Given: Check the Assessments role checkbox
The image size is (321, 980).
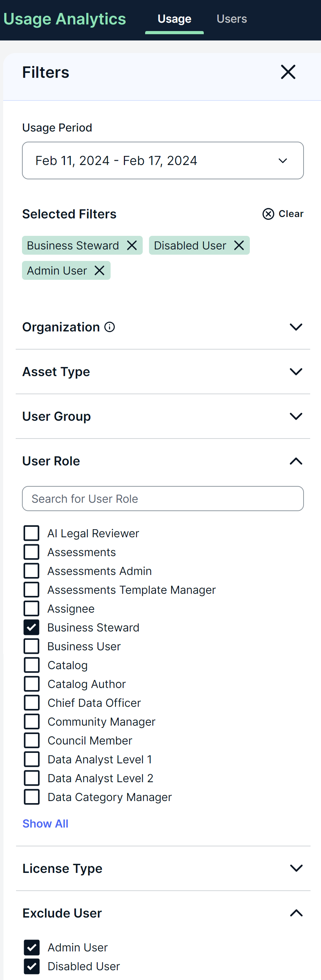Looking at the screenshot, I should (31, 552).
